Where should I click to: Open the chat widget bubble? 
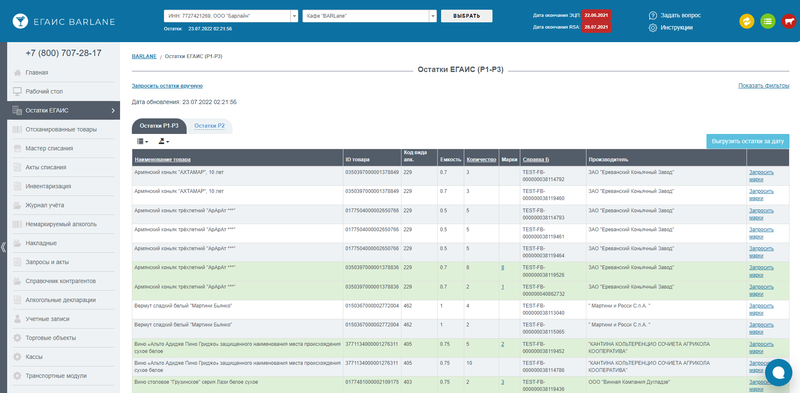click(x=779, y=373)
